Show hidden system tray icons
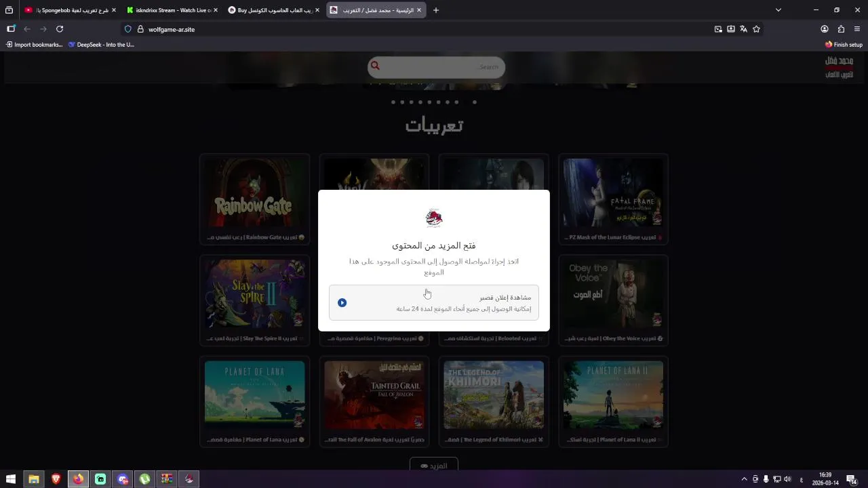 (744, 479)
